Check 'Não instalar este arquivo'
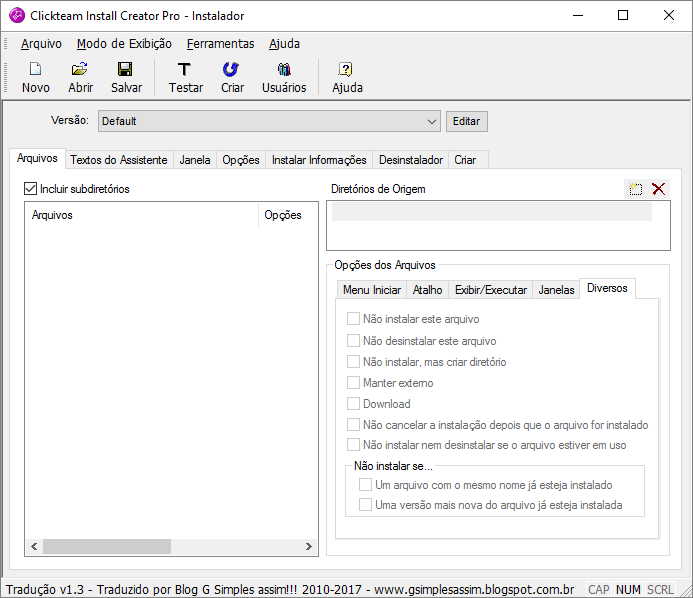 (353, 319)
